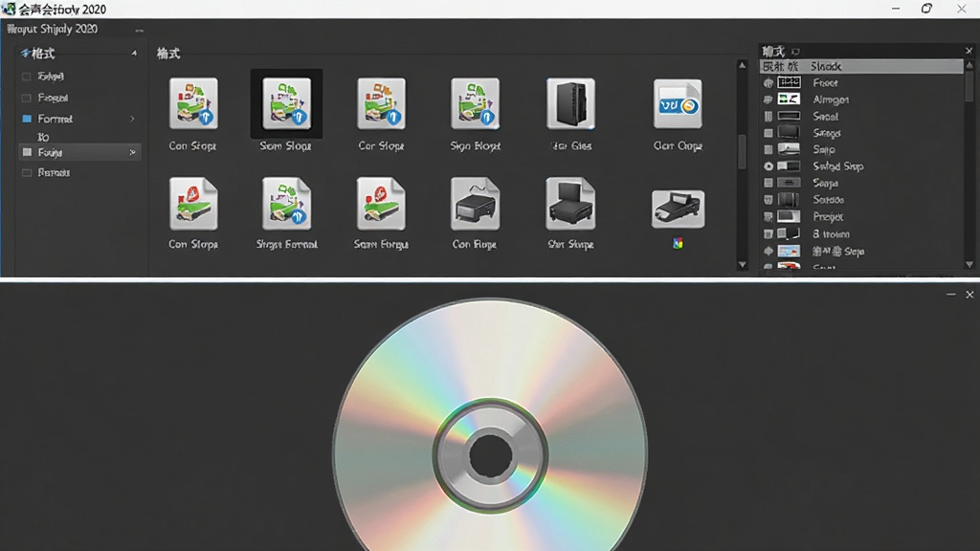Select the radio circle beside 'Swlad Stop'
This screenshot has width=980, height=551.
pyautogui.click(x=768, y=166)
